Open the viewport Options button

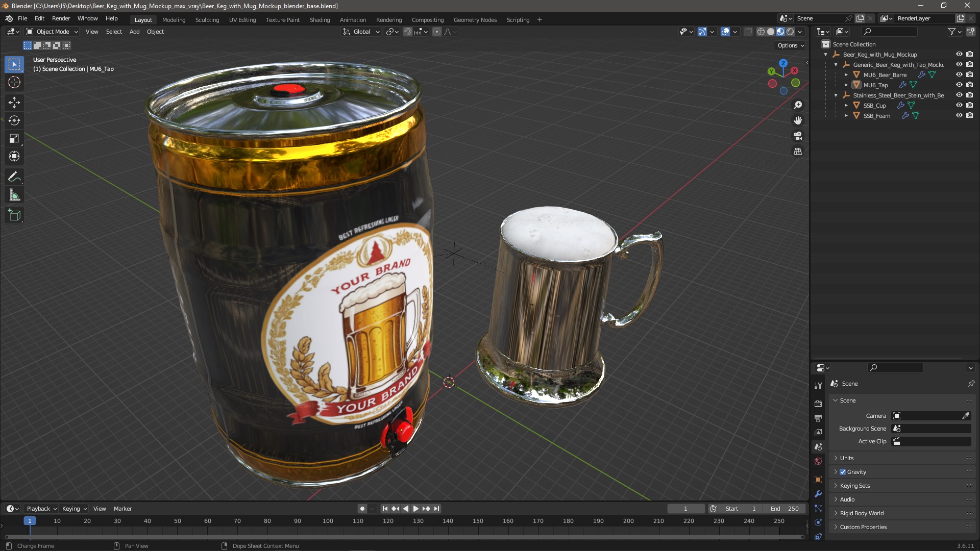(x=790, y=45)
